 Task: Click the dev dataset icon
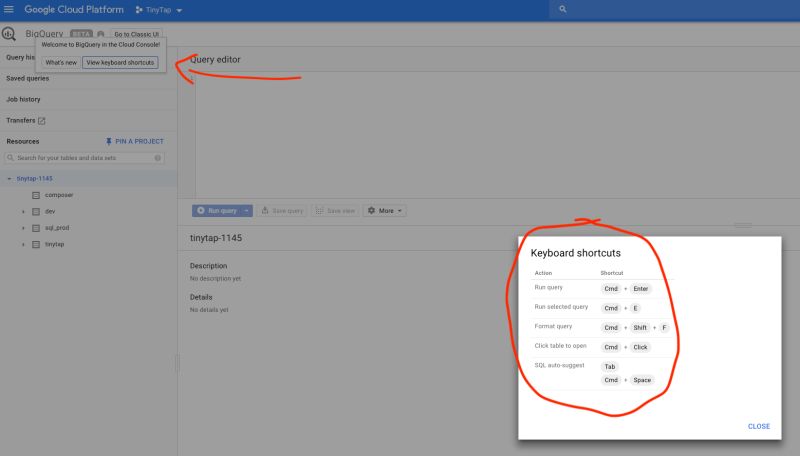click(36, 212)
